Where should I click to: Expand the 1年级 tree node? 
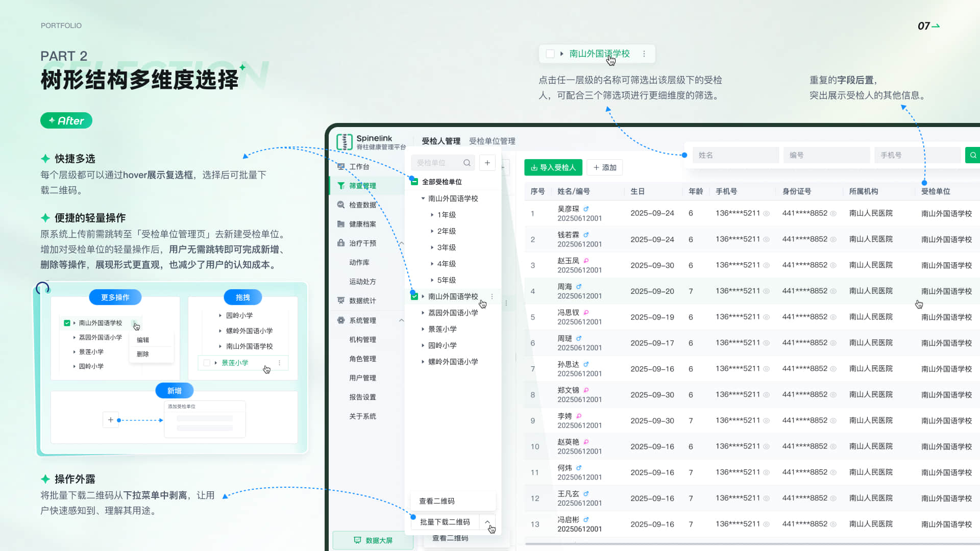[432, 215]
